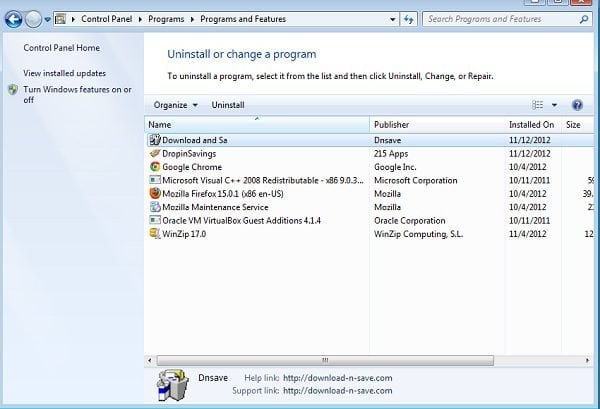Viewport: 600px width, 409px height.
Task: Select WinZip 17.0 entry name
Action: click(x=184, y=234)
